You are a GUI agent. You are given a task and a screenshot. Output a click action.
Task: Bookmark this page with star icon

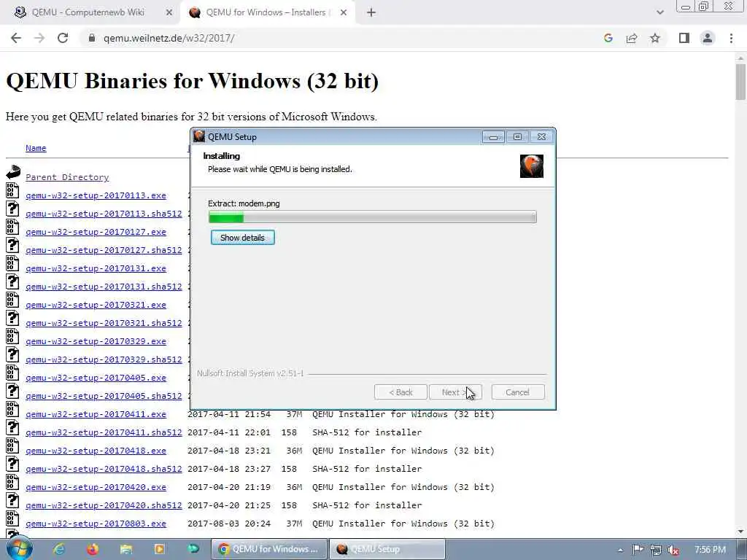[655, 38]
